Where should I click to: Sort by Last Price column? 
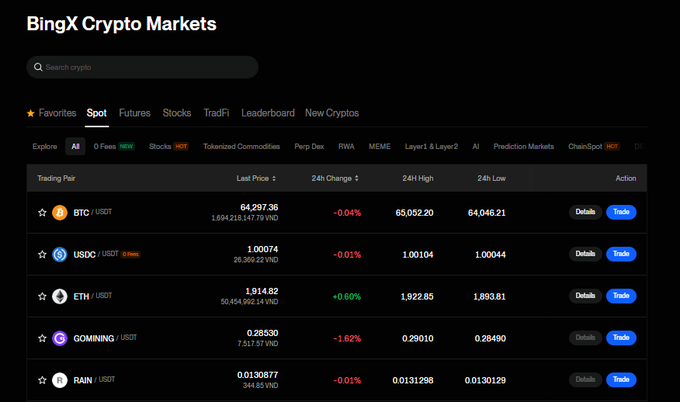coord(256,178)
